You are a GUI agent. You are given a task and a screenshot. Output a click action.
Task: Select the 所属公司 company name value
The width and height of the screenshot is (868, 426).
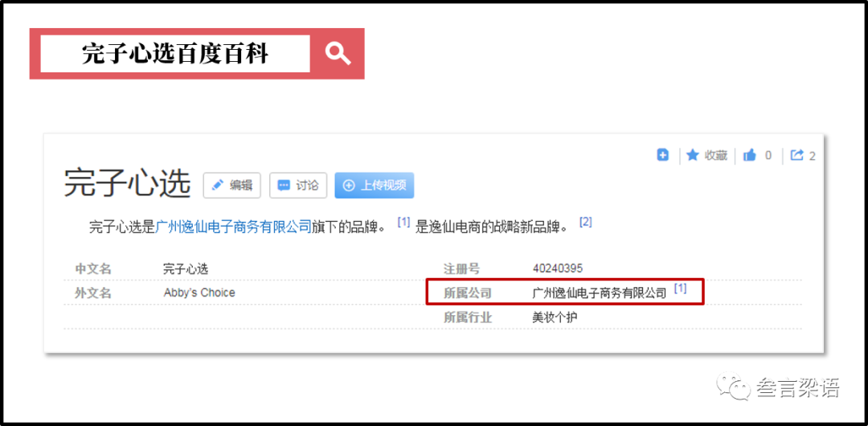[x=600, y=293]
